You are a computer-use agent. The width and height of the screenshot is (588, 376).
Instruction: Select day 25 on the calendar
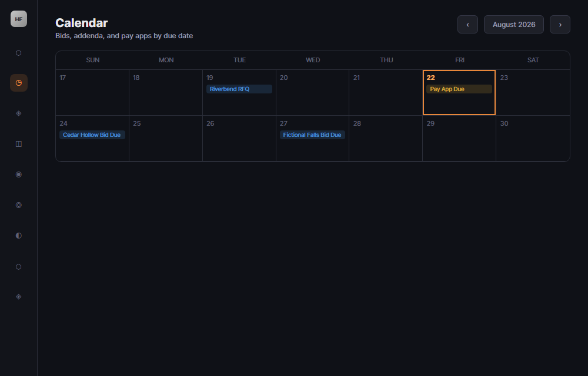(166, 138)
